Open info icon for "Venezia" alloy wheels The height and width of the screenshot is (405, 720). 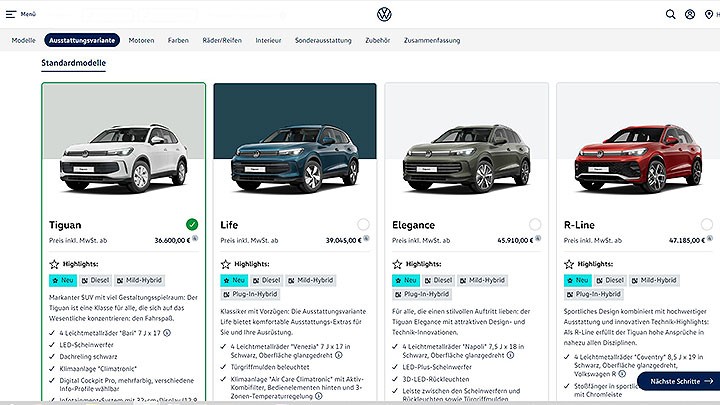tap(338, 355)
